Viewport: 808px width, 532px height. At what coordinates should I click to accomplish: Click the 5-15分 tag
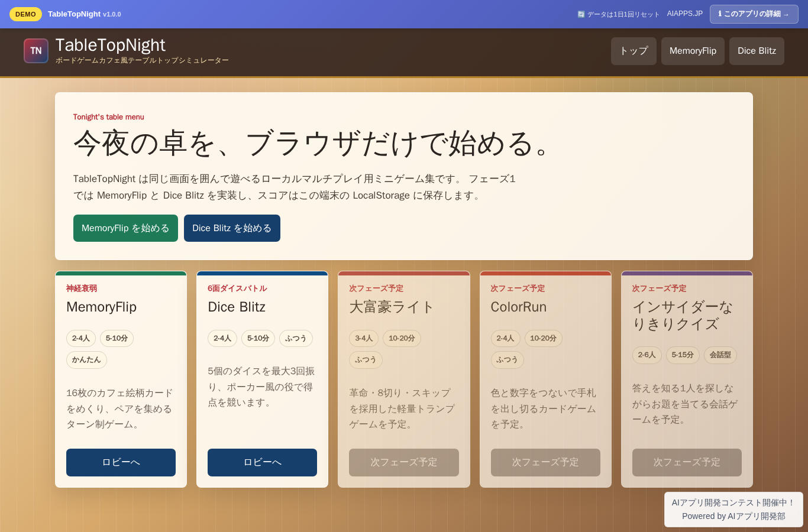(683, 355)
